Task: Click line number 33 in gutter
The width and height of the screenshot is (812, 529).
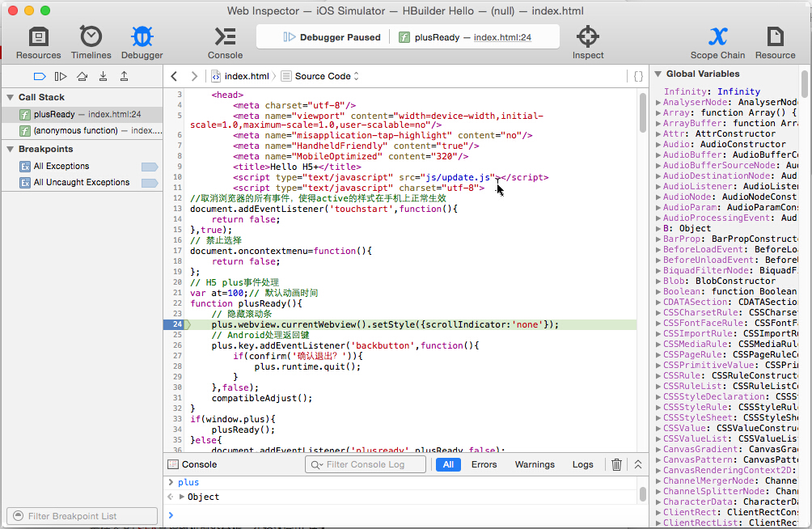Action: click(x=177, y=419)
